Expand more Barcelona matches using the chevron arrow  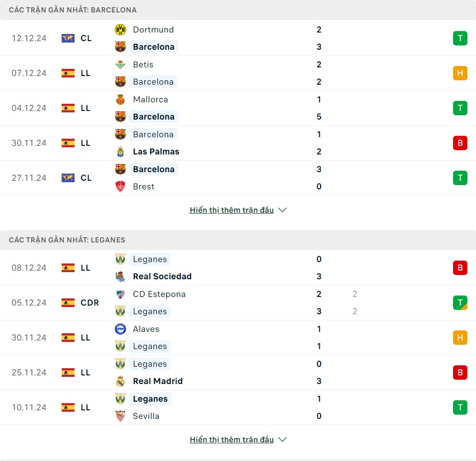point(282,210)
